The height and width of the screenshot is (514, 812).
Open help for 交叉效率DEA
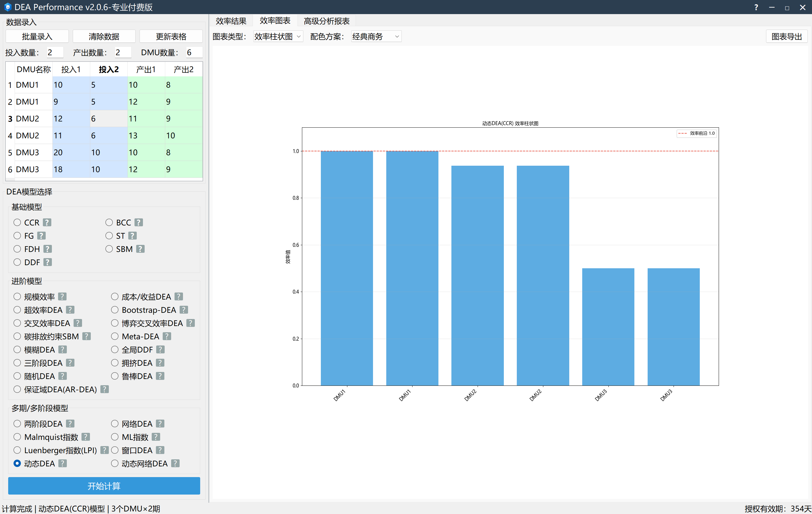point(78,323)
